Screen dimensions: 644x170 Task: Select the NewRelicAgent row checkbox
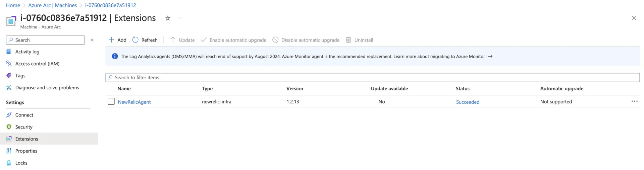111,101
